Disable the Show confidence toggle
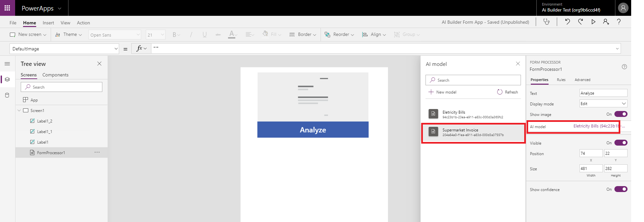Image resolution: width=644 pixels, height=222 pixels. (x=621, y=189)
